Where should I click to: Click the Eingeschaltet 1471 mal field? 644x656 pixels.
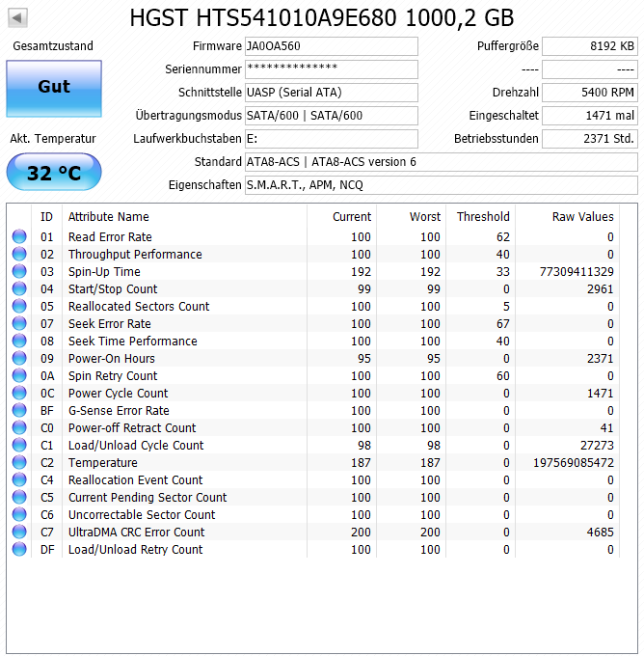pyautogui.click(x=590, y=116)
